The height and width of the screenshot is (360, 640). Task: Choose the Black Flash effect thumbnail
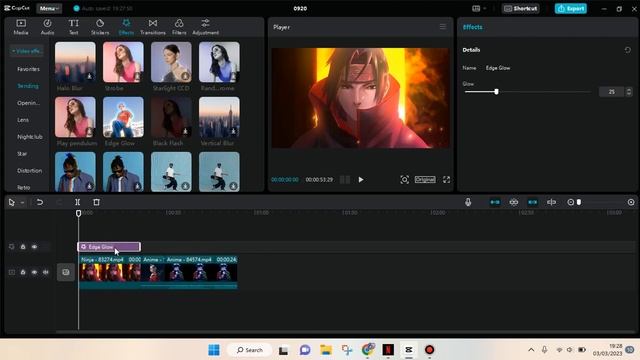[x=171, y=117]
